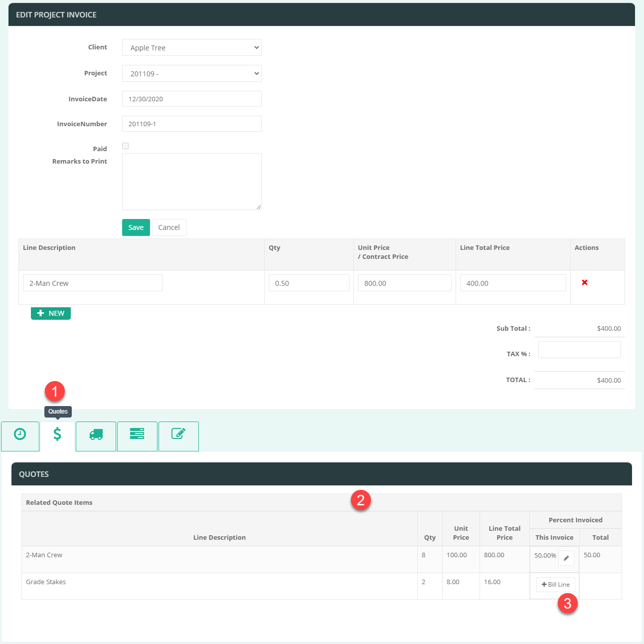Delete the 2-Man Crew invoice line
This screenshot has height=644, width=644.
pyautogui.click(x=585, y=283)
